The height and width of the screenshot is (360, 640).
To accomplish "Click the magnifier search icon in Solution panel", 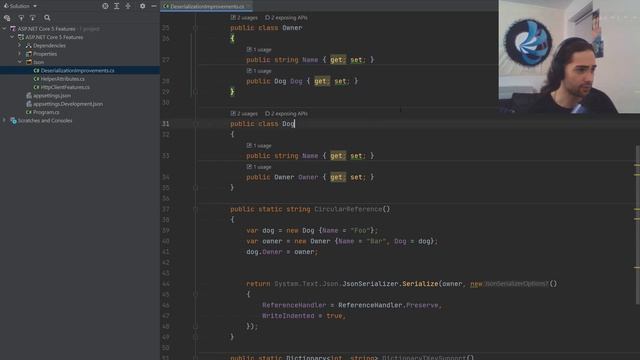I will point(47,18).
